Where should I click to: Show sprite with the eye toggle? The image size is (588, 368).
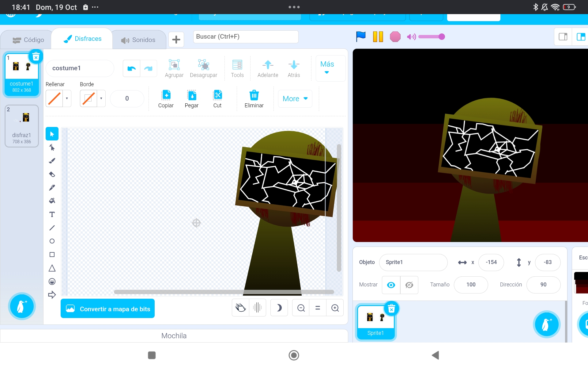click(391, 285)
